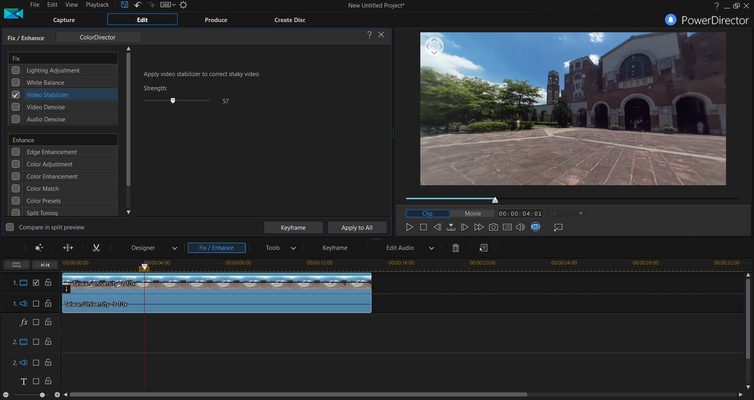This screenshot has height=400, width=754.
Task: Expand the Designer dropdown
Action: coord(175,247)
